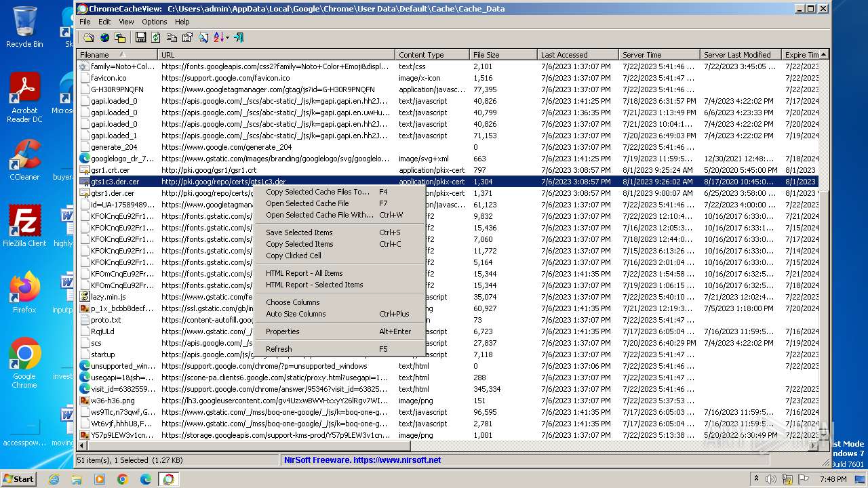868x488 pixels.
Task: Sort by the File Size column header
Action: click(x=503, y=54)
